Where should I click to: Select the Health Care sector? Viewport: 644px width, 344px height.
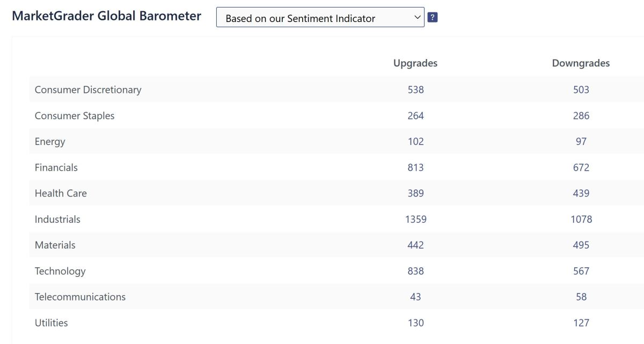(61, 193)
